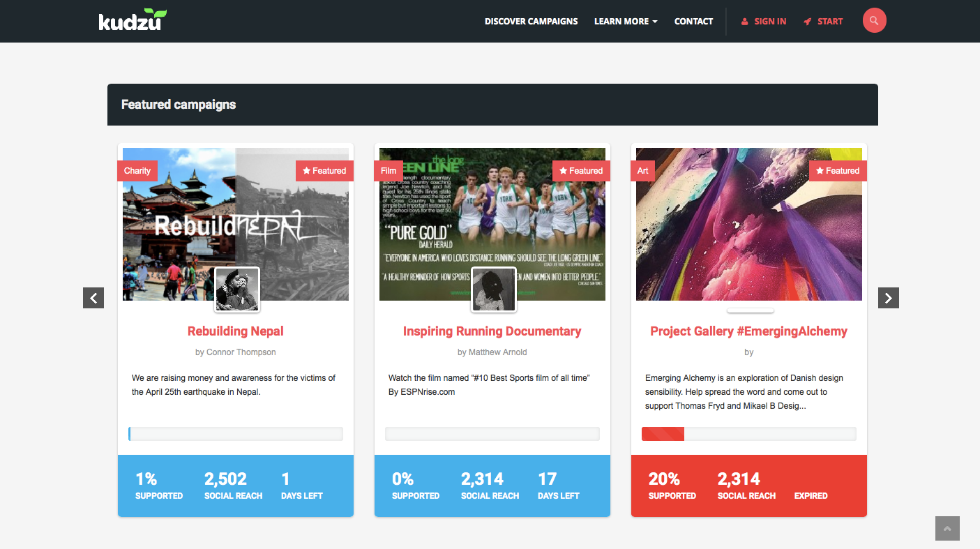The width and height of the screenshot is (980, 549).
Task: Click 'by Matthew Arnold' author text
Action: coord(492,352)
